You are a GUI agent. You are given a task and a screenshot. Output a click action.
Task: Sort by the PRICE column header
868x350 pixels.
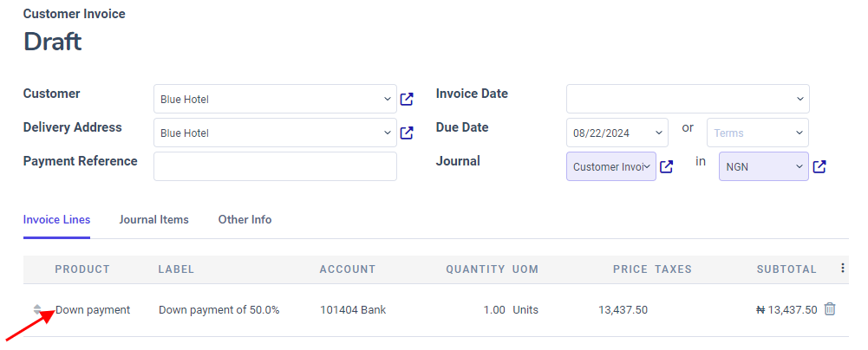click(630, 269)
